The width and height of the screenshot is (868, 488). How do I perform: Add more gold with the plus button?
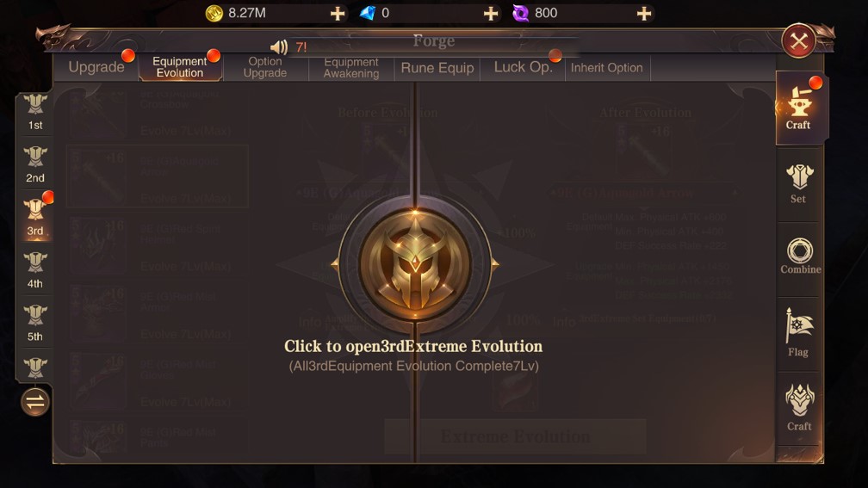click(x=338, y=13)
